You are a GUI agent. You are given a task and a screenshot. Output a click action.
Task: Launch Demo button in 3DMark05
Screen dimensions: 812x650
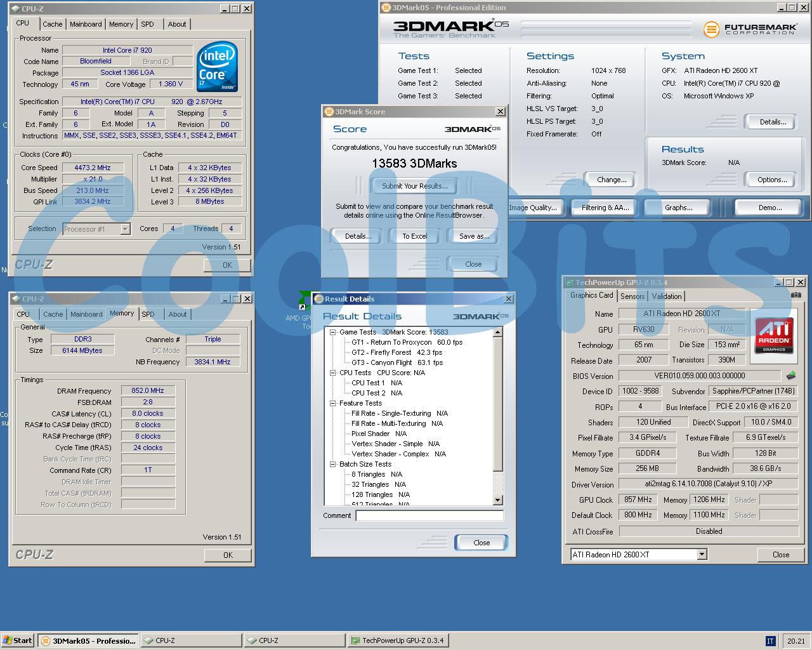[769, 208]
